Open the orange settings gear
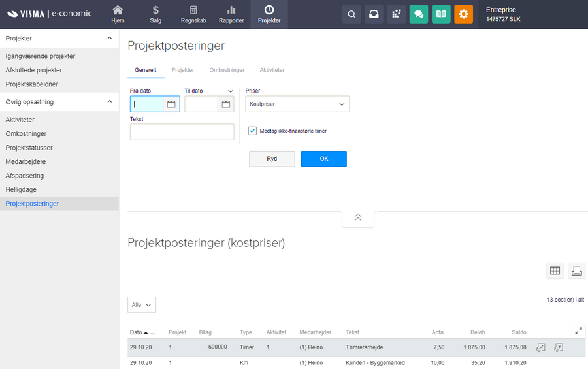588x369 pixels. tap(463, 14)
